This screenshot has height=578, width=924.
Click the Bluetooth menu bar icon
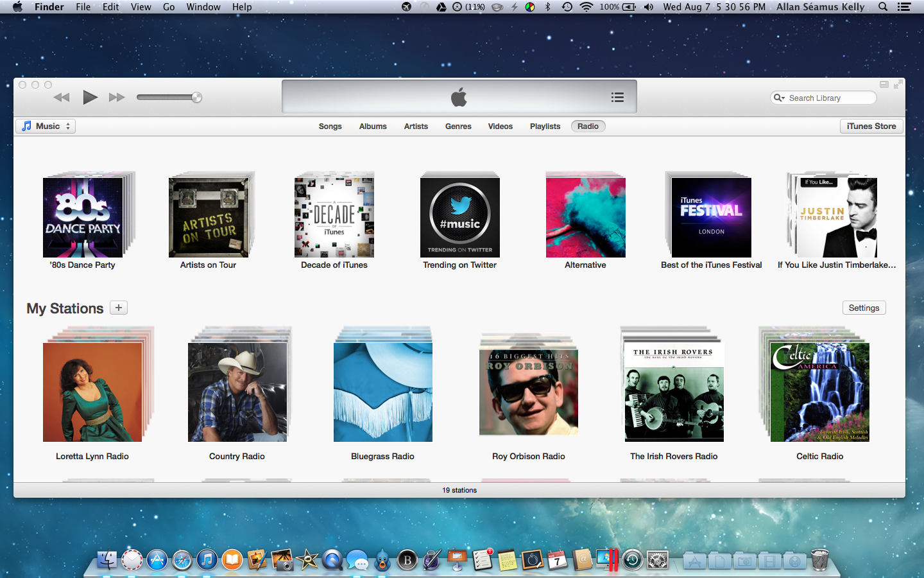(548, 7)
